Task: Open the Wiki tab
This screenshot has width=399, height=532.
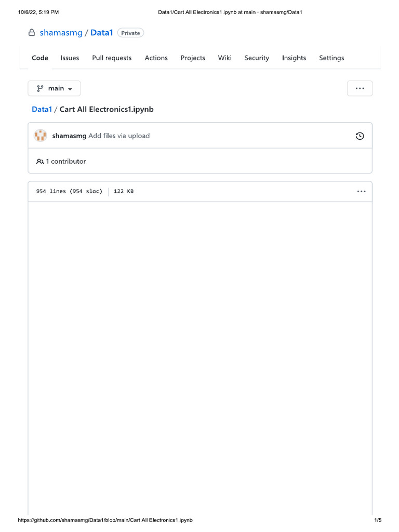Action: 225,58
